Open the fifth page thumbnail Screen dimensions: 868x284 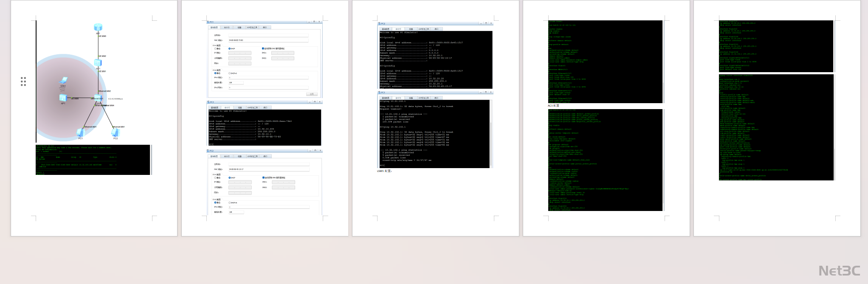coord(777,118)
